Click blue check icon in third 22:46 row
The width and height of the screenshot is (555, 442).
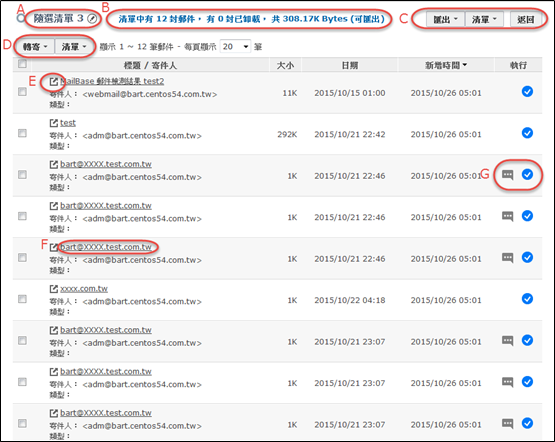[527, 257]
